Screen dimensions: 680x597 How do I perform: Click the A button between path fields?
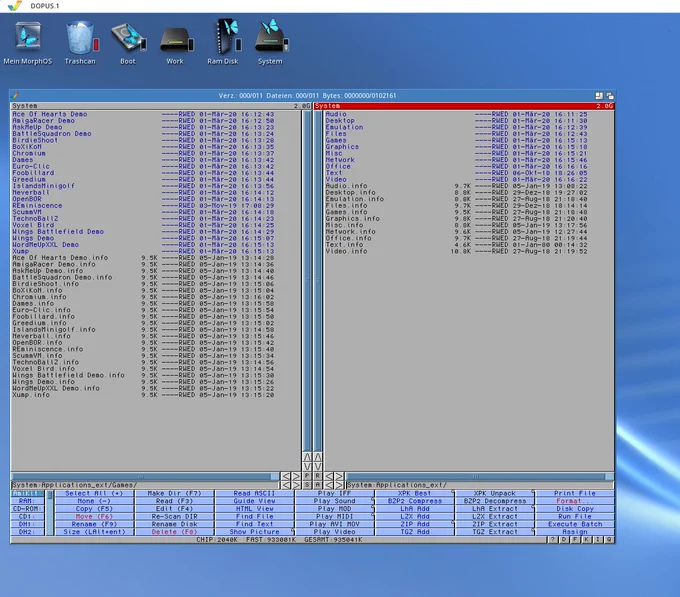click(x=317, y=485)
